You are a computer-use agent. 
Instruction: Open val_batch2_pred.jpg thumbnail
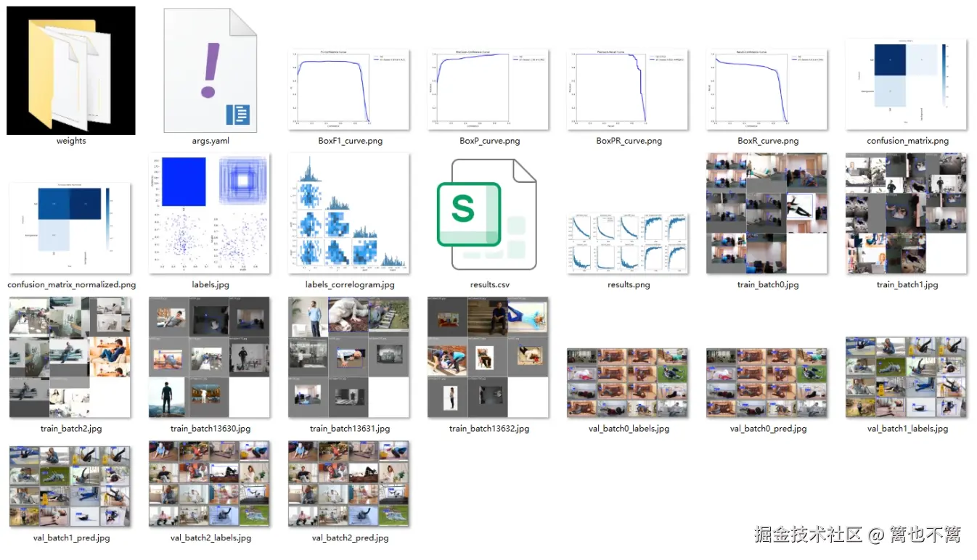[349, 483]
